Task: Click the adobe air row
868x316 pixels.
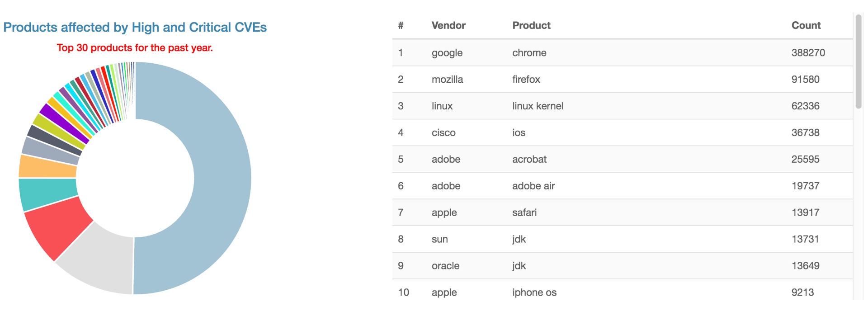Action: pos(623,186)
